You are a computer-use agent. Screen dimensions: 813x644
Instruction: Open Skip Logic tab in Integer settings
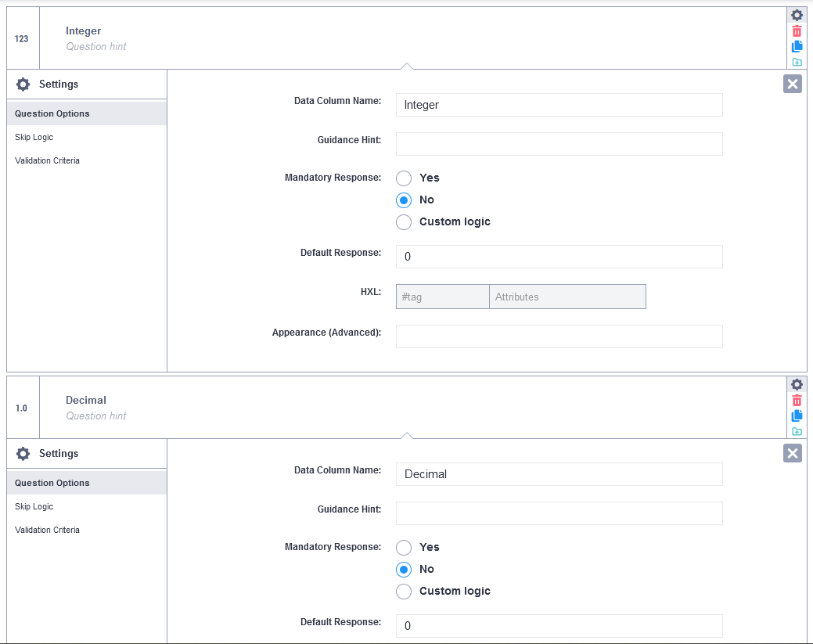pyautogui.click(x=34, y=137)
